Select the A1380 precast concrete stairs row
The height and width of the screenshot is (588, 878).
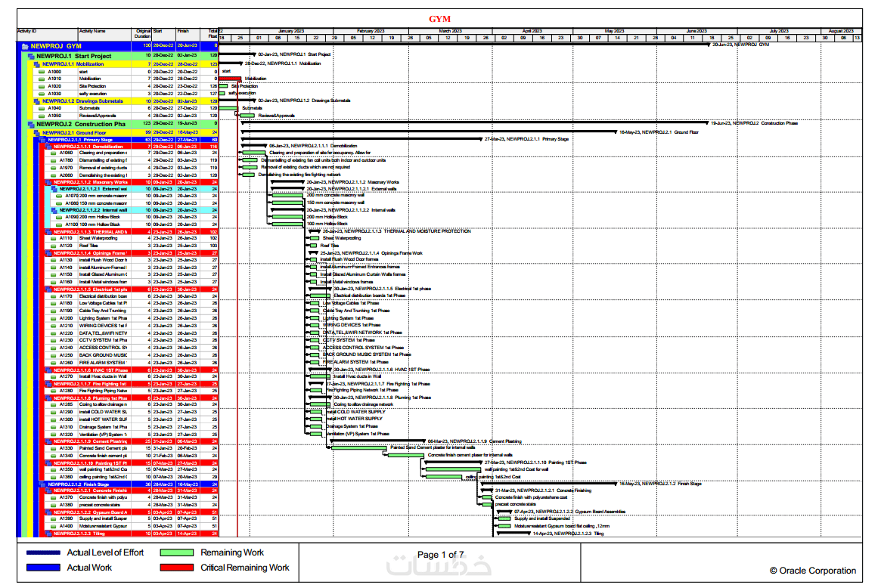(x=131, y=505)
